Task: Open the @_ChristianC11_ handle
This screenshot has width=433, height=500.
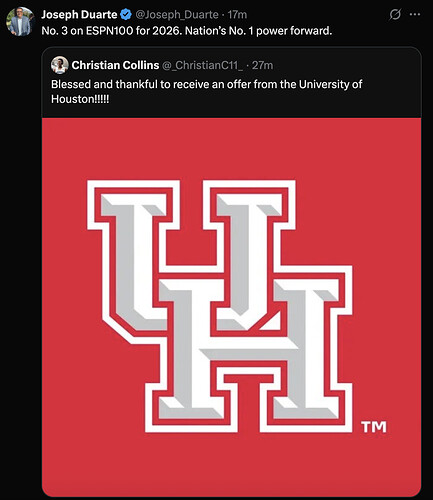Action: (x=203, y=65)
